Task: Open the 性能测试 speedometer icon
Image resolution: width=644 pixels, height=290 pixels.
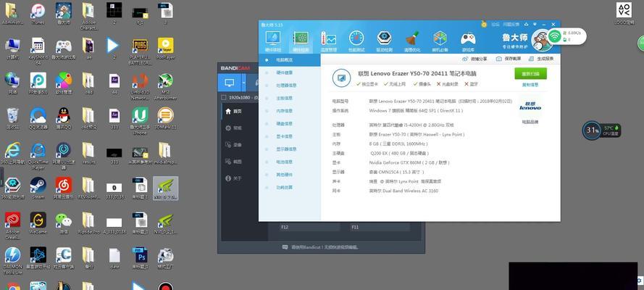Action: [x=356, y=41]
